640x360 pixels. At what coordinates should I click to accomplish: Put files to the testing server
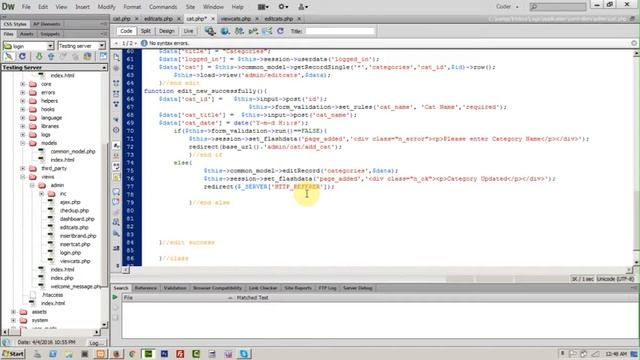tap(51, 56)
